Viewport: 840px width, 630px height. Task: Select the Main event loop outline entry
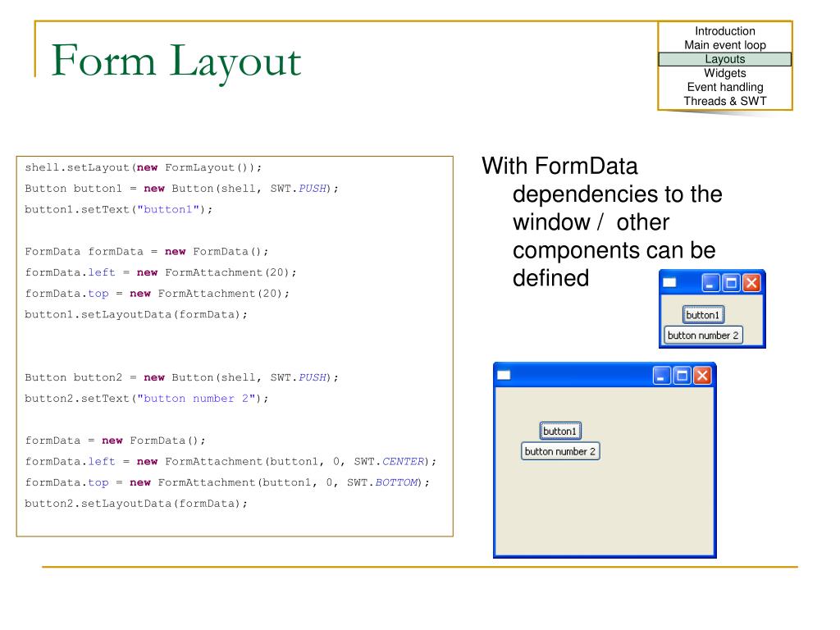725,45
